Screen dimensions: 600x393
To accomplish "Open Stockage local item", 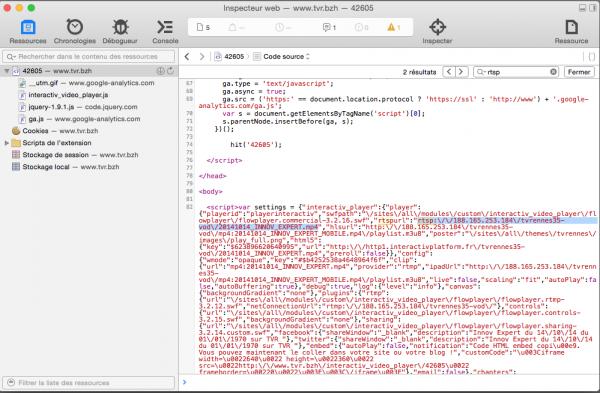I will (x=66, y=167).
